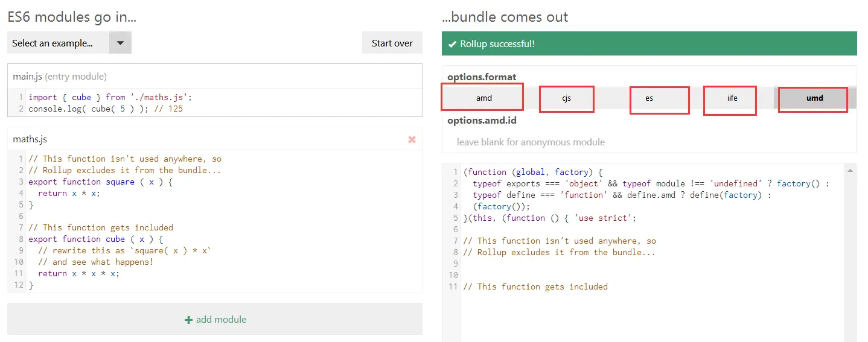Click the '(factory());' output line

coord(501,206)
